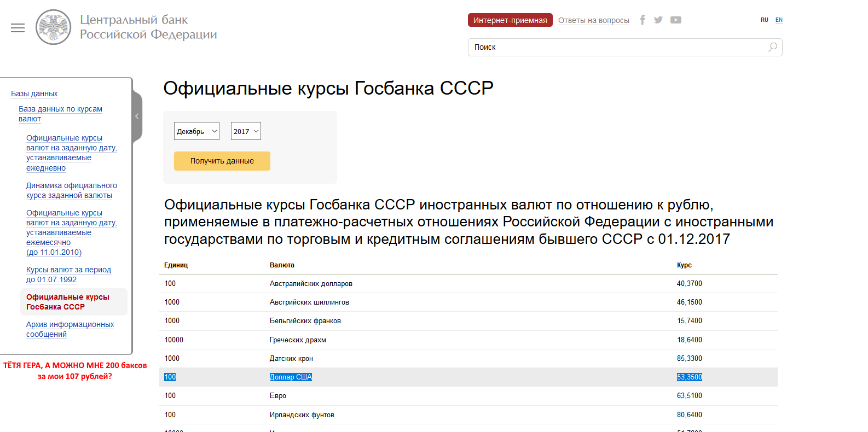Open monthly rates link (до 11.01.2010)

71,232
